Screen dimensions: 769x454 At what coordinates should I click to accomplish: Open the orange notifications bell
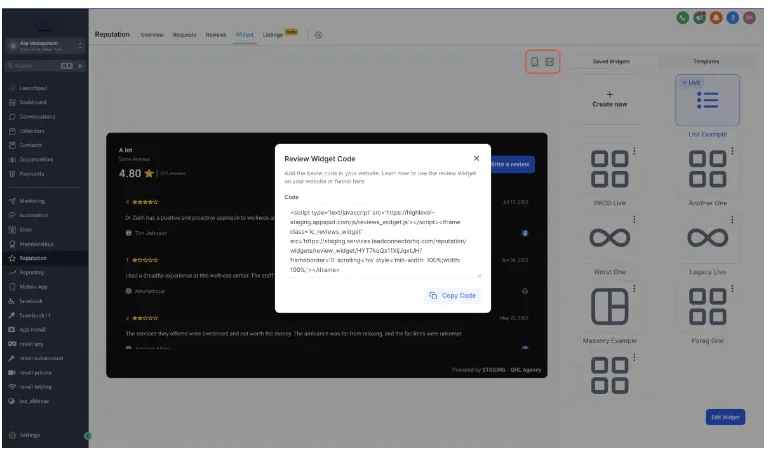[716, 18]
